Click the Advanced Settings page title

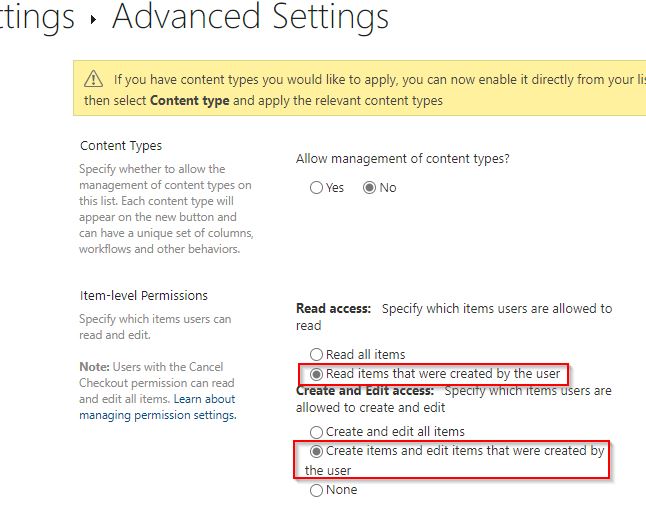(250, 17)
